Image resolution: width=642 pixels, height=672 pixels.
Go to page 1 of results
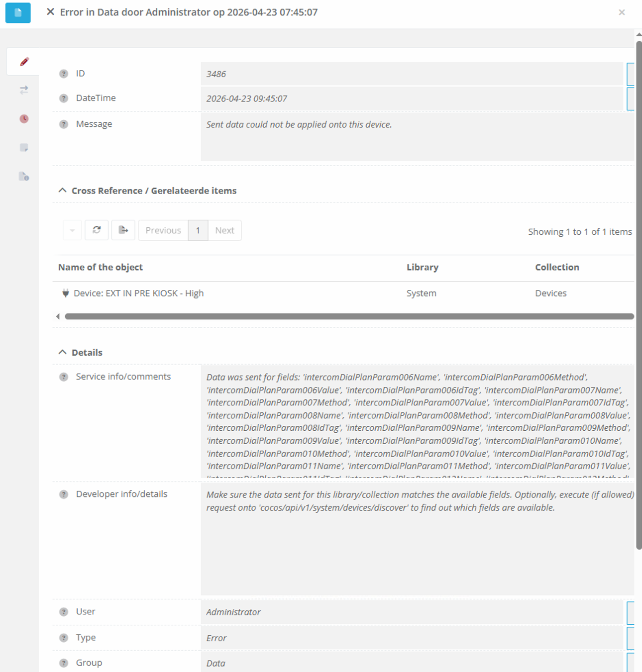click(x=198, y=230)
